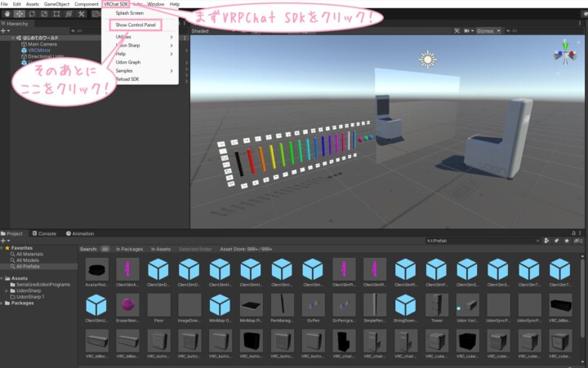Filter the search to In Assets
The image size is (588, 368).
pos(161,249)
